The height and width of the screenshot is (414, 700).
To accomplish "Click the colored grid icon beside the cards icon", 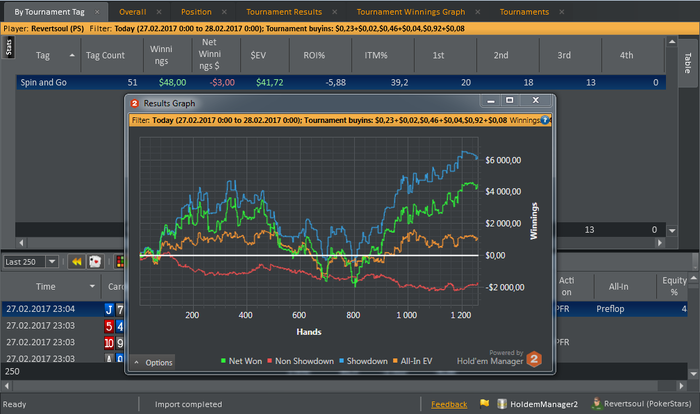I will (119, 262).
